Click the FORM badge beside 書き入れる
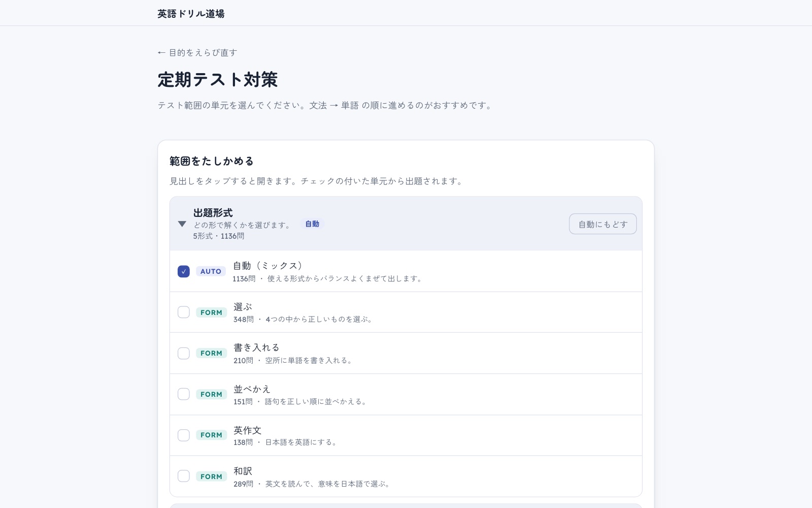 tap(211, 353)
